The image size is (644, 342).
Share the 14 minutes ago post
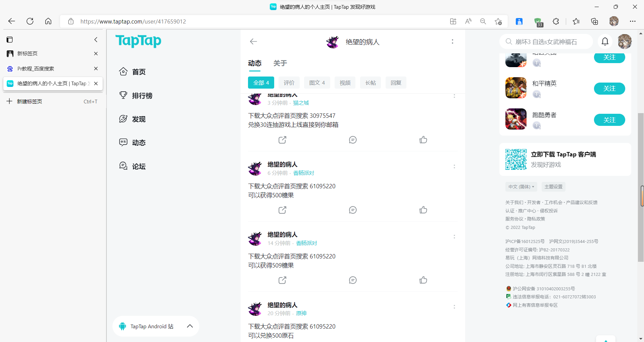tap(282, 280)
